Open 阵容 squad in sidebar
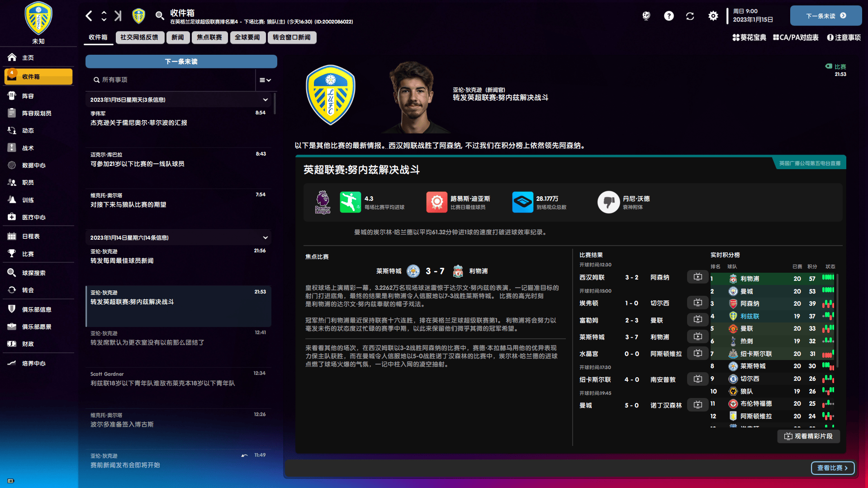Screen dimensions: 868x488 point(38,96)
